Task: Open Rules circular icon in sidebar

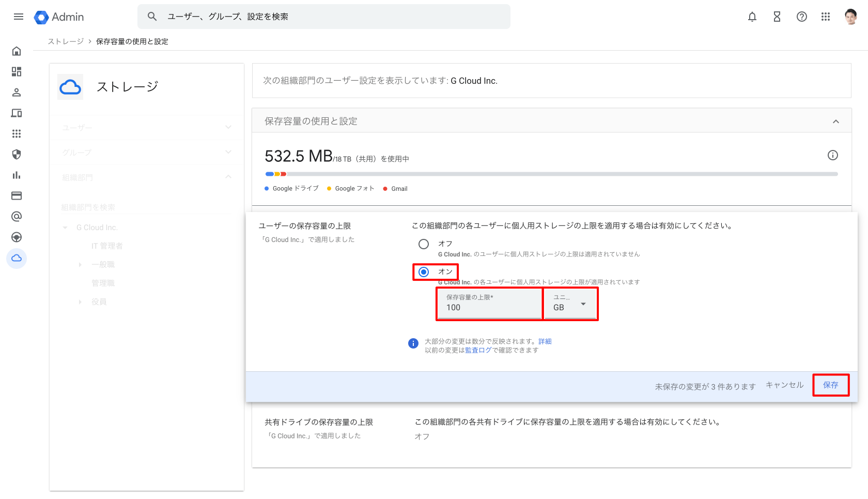Action: click(x=17, y=237)
